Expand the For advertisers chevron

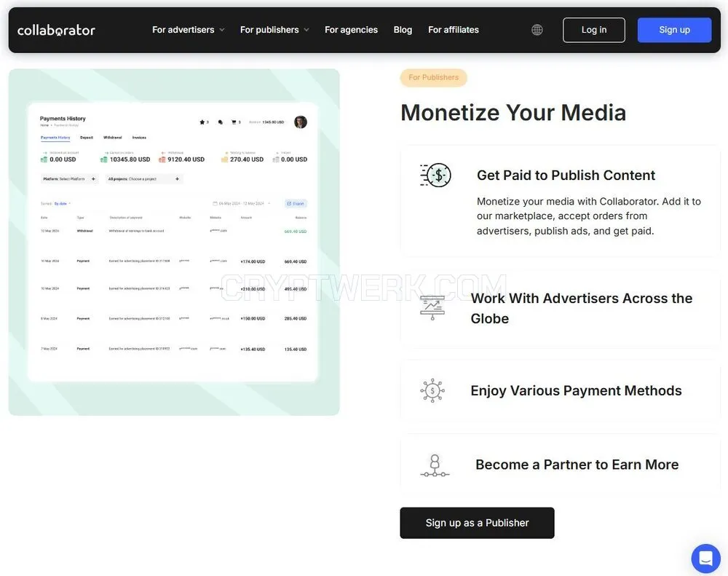tap(222, 30)
